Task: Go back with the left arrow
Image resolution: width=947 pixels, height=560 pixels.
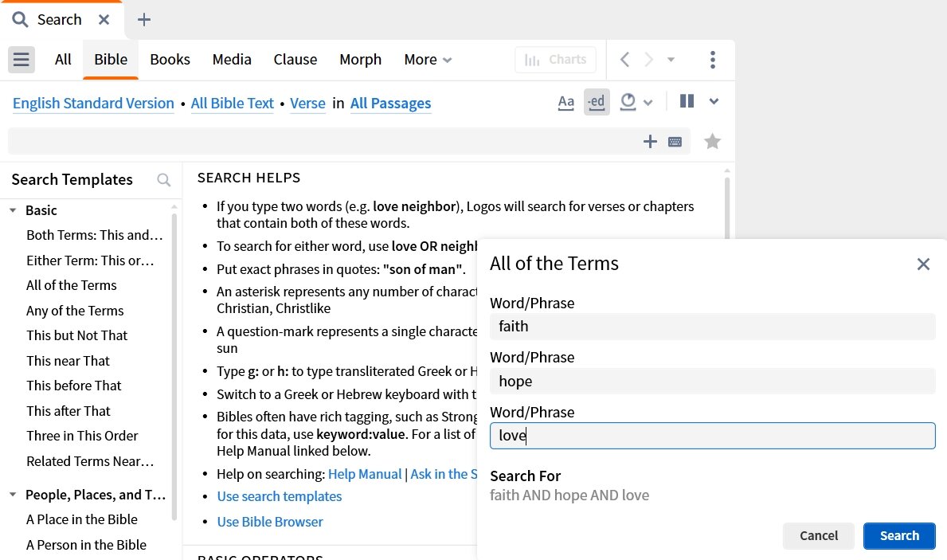Action: pos(625,59)
